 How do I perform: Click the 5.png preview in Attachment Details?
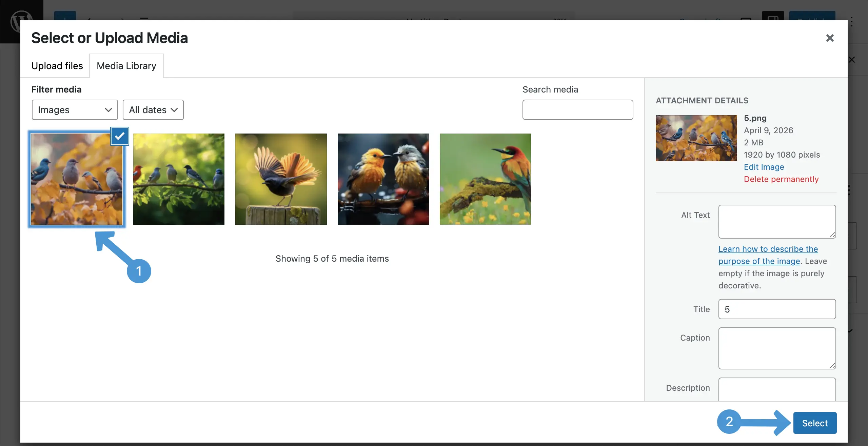point(696,138)
